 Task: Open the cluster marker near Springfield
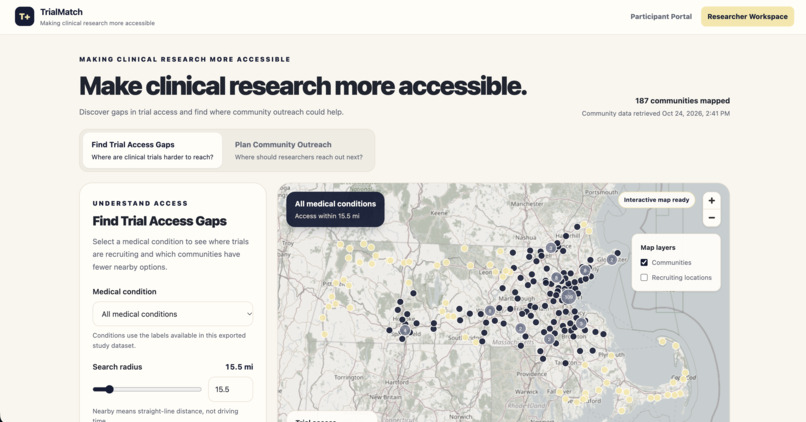pos(405,330)
